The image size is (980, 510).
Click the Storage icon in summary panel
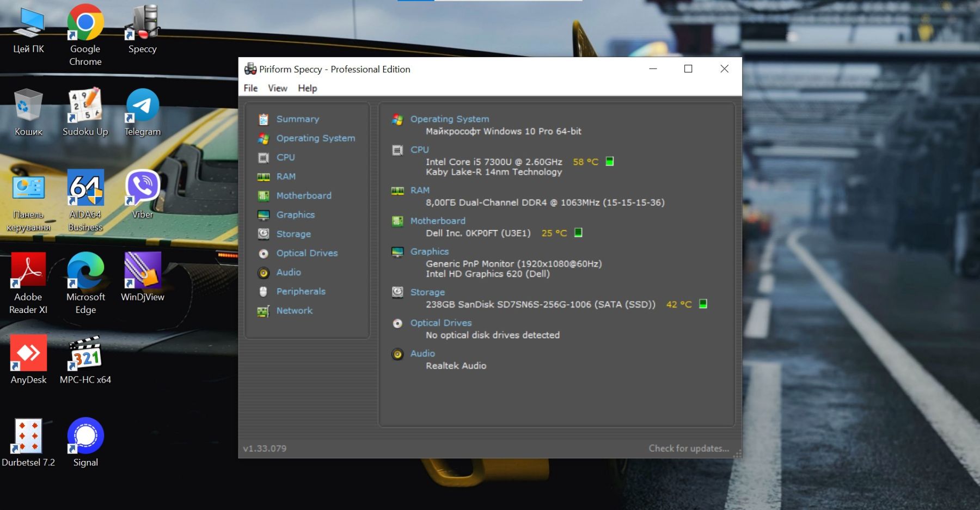pos(397,292)
